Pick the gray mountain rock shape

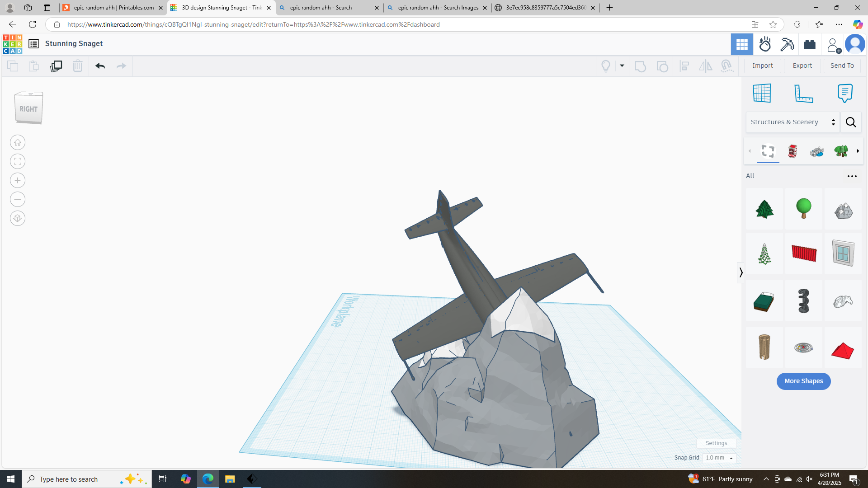tap(843, 209)
